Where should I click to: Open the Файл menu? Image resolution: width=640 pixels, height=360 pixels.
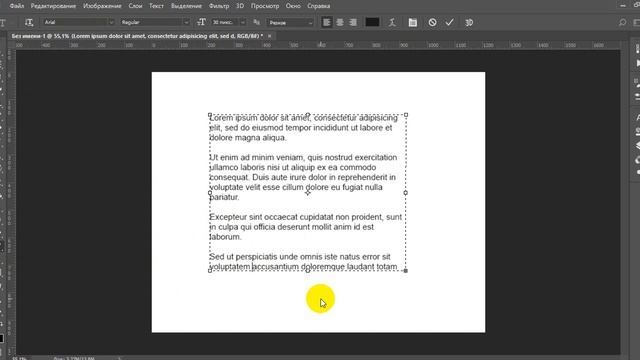pos(17,6)
